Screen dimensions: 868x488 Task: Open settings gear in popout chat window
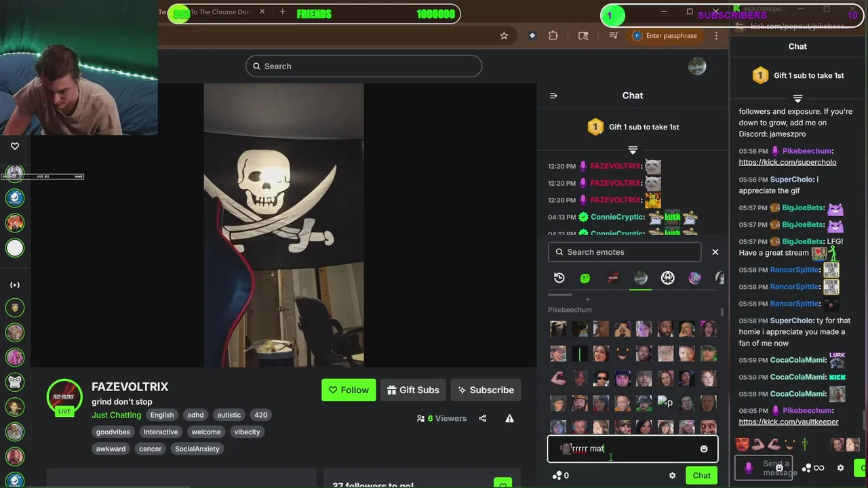840,468
